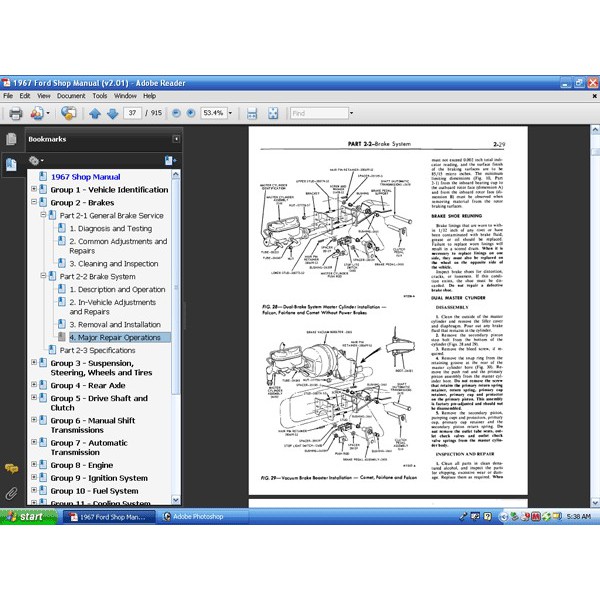Collapse Part 2-2 Brake System node
Viewport: 600px width, 600px height.
(43, 276)
